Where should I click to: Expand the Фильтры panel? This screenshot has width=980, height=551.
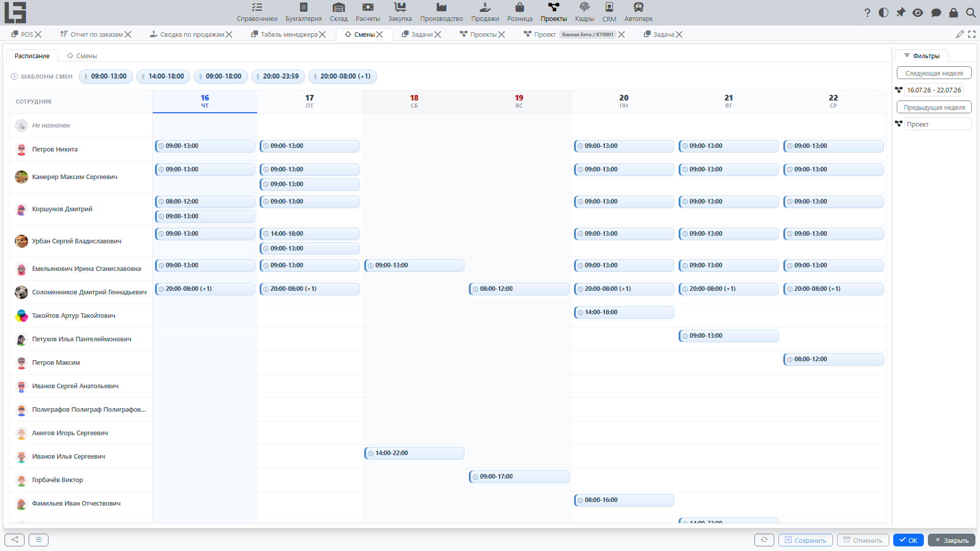point(922,56)
